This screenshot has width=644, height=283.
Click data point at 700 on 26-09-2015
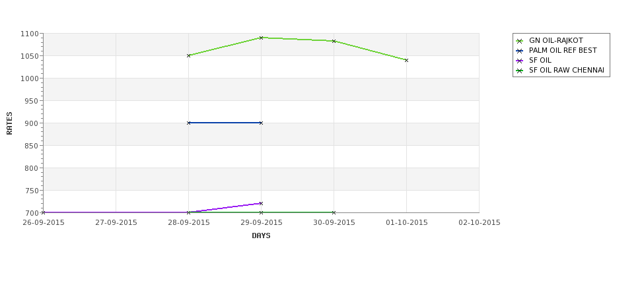pyautogui.click(x=43, y=212)
